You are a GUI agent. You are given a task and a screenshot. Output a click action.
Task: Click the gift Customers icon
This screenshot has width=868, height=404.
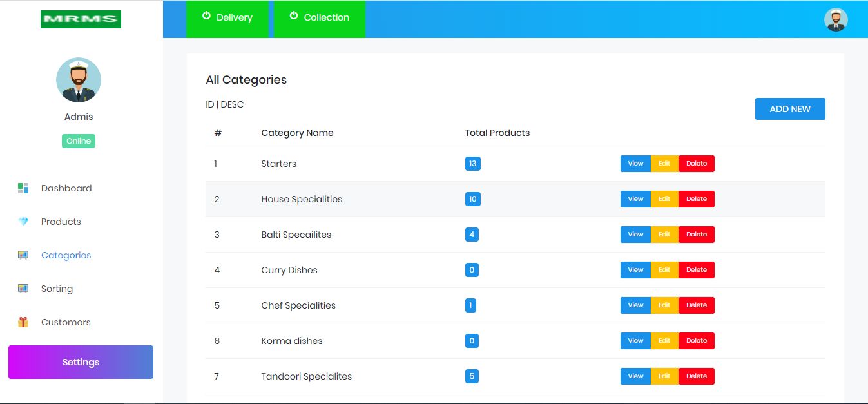tap(23, 322)
